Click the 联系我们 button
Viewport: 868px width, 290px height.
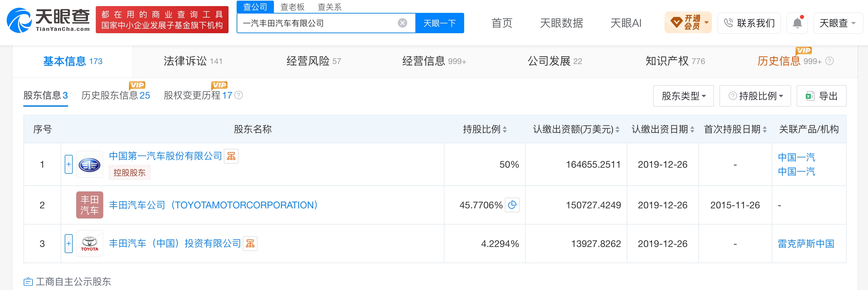(x=749, y=23)
